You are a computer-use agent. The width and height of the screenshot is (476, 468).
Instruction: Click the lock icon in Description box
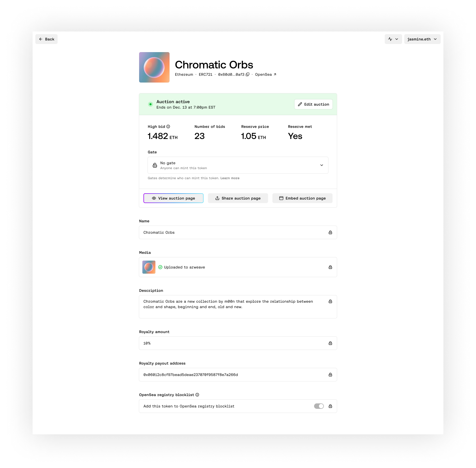click(330, 301)
